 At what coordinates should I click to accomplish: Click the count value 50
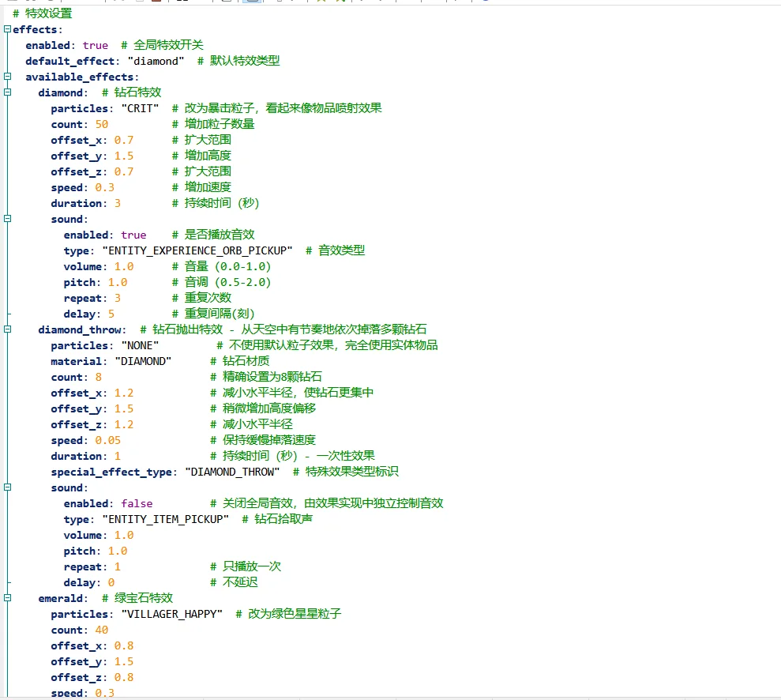(x=102, y=125)
